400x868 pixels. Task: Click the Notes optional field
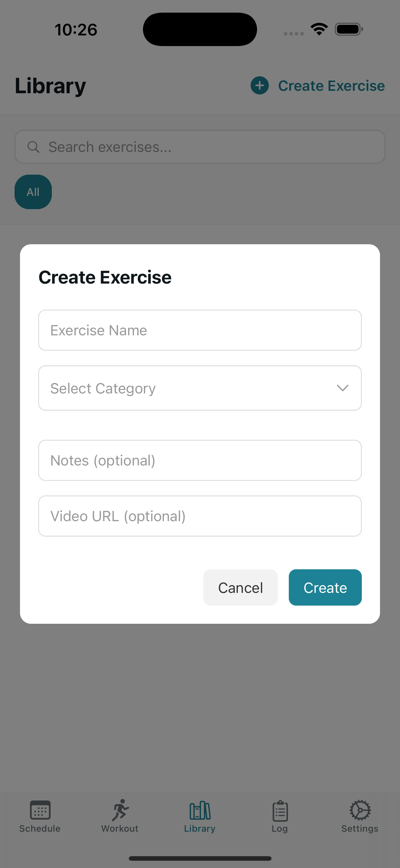coord(200,460)
